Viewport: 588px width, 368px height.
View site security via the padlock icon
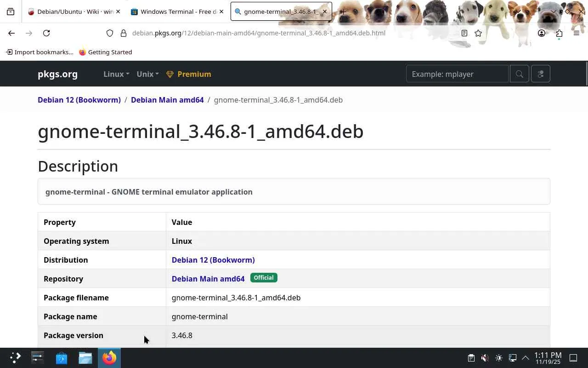click(x=123, y=33)
